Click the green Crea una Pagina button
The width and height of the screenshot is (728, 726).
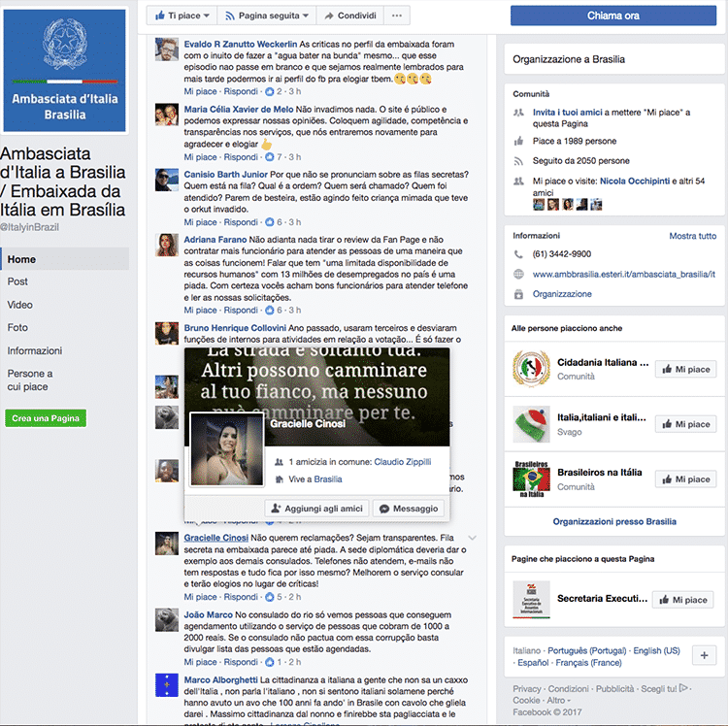46,418
